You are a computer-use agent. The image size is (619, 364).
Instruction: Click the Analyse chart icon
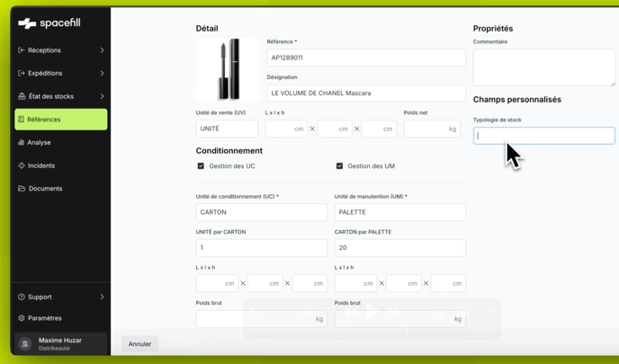pos(22,143)
